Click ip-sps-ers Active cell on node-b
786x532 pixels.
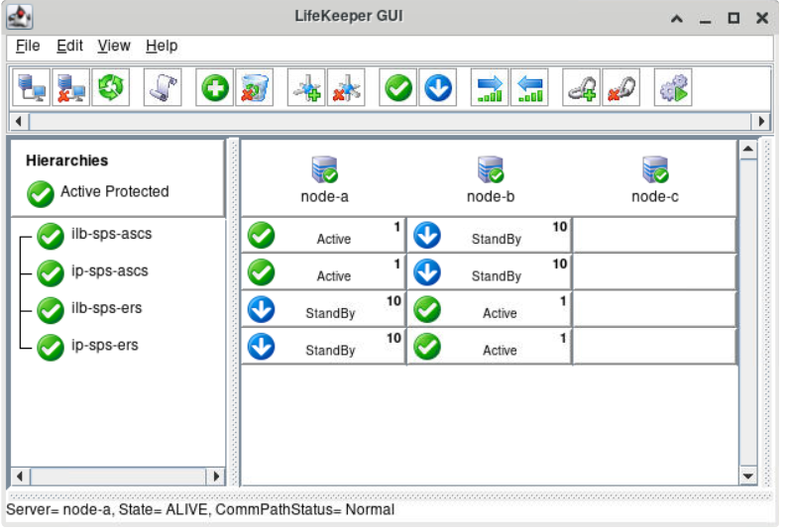coord(490,346)
